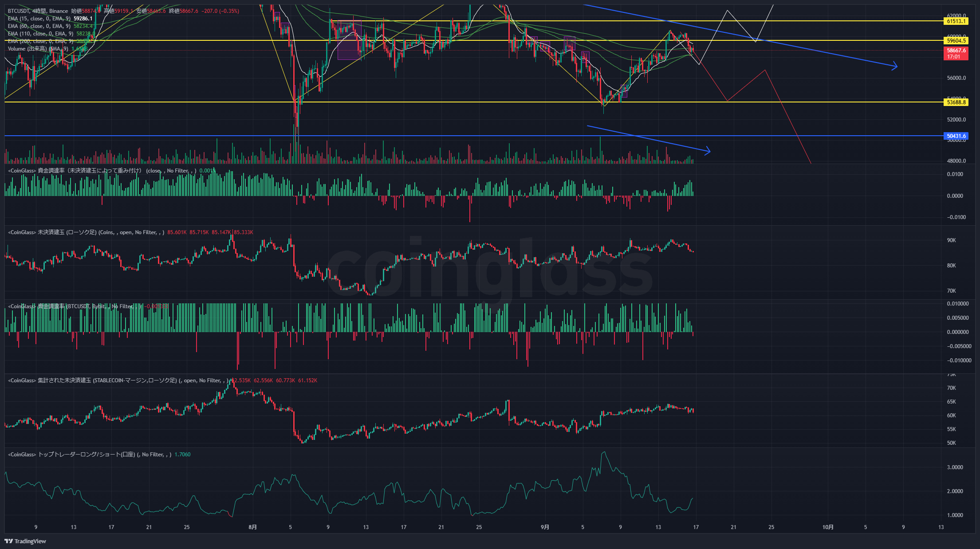The image size is (980, 549).
Task: Select the CoinGlass 未決済建玉 (ローソク足) legend
Action: click(x=67, y=232)
